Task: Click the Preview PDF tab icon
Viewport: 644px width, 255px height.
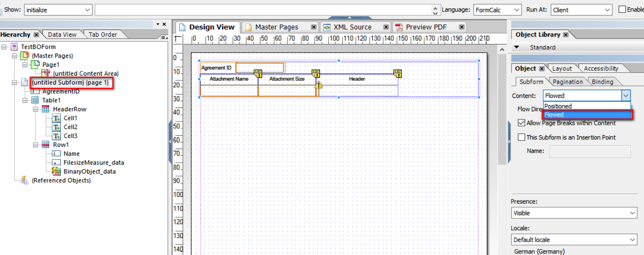Action: point(399,27)
